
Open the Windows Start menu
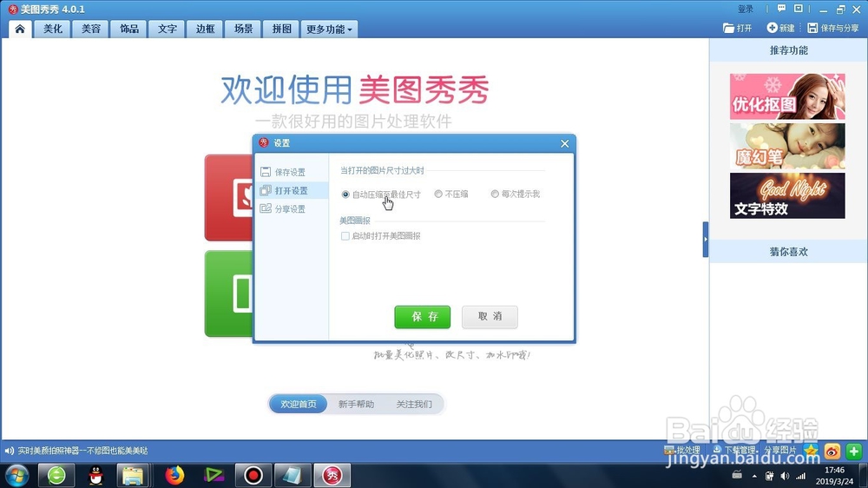pyautogui.click(x=16, y=475)
